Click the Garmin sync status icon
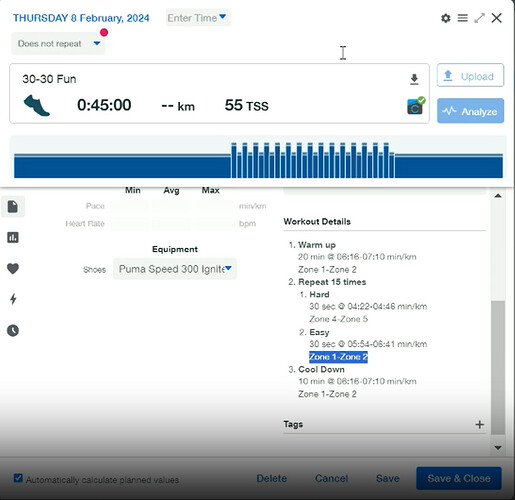This screenshot has height=500, width=515. [x=416, y=106]
